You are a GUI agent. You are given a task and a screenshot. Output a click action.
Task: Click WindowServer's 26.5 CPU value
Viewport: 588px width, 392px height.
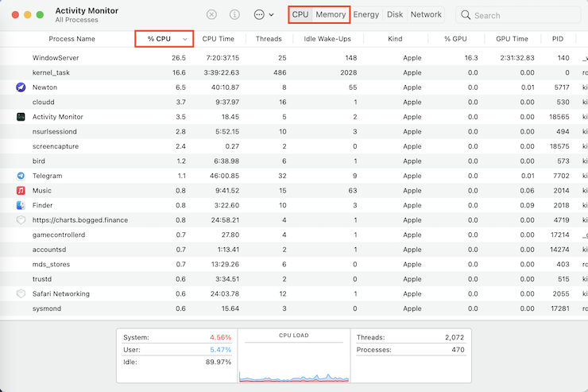pos(179,58)
